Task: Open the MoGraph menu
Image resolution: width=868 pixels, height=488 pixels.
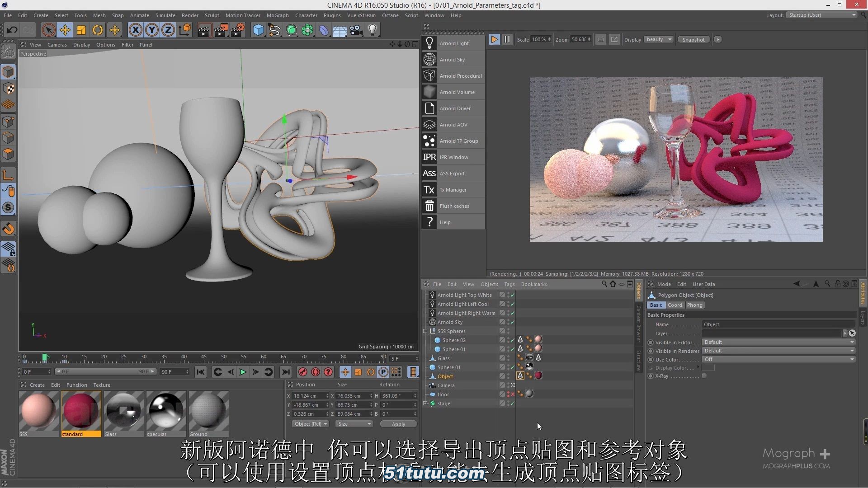Action: coord(278,15)
